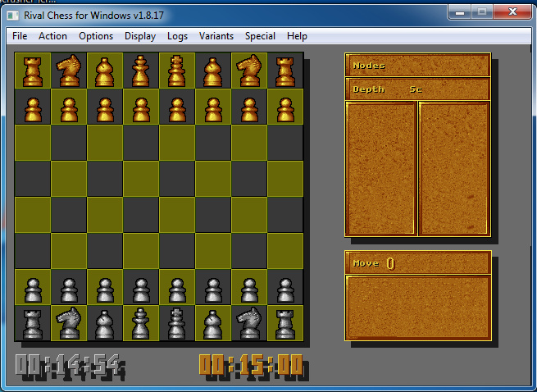This screenshot has height=392, width=537.
Task: Select the silver knight on b1
Action: (x=69, y=323)
